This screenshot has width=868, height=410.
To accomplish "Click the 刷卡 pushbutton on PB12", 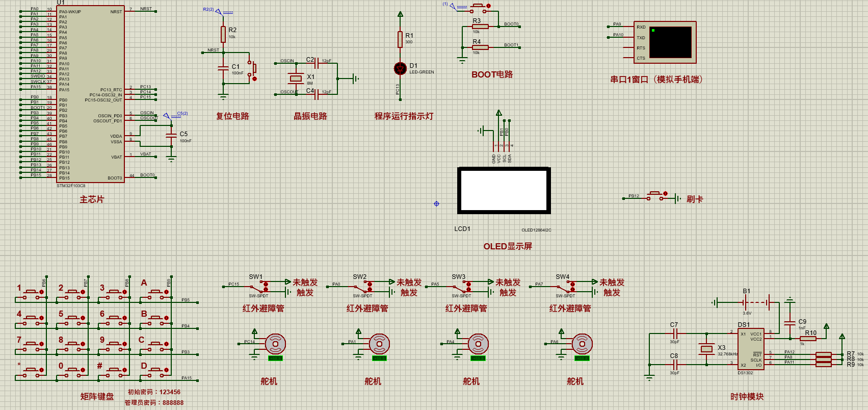I will (x=657, y=196).
